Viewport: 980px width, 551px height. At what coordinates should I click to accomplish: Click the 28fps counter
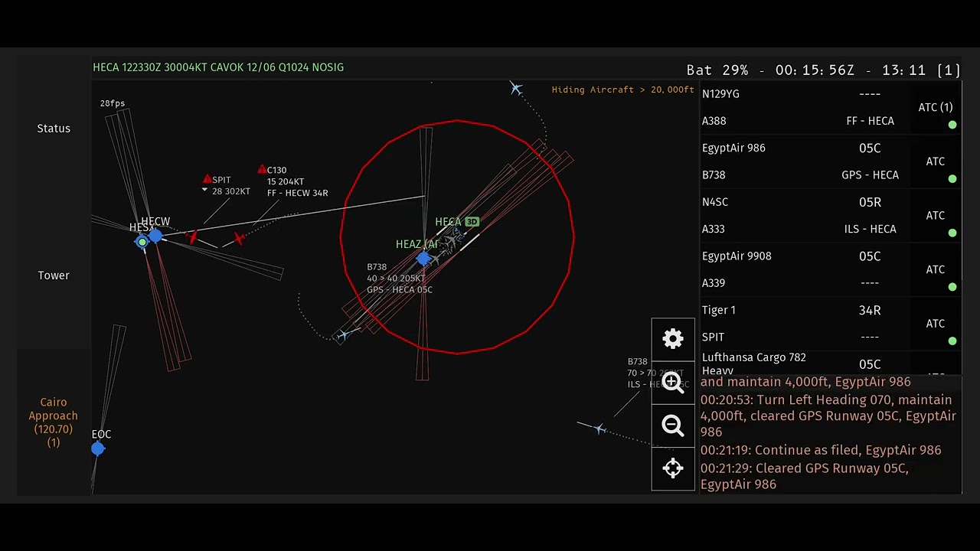[x=112, y=103]
